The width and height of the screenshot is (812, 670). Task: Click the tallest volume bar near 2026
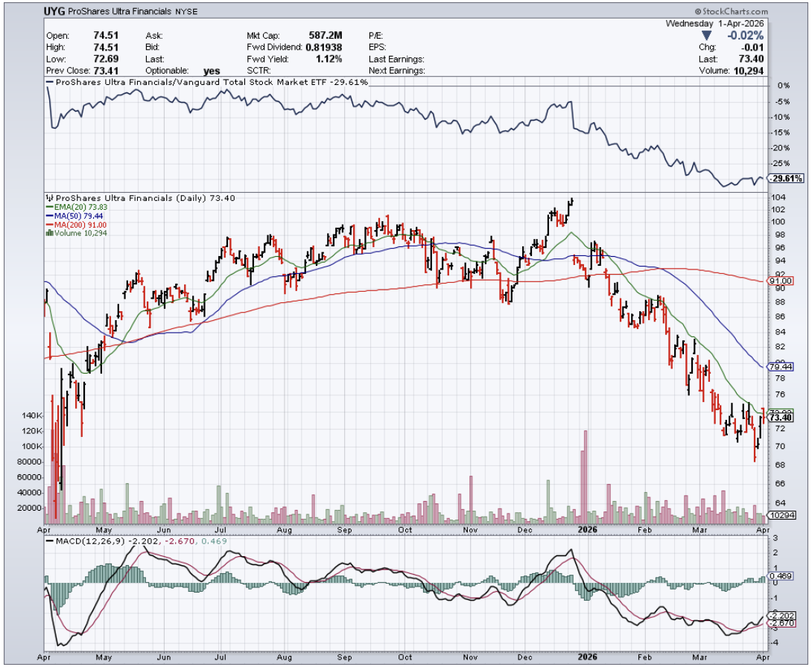pyautogui.click(x=586, y=476)
